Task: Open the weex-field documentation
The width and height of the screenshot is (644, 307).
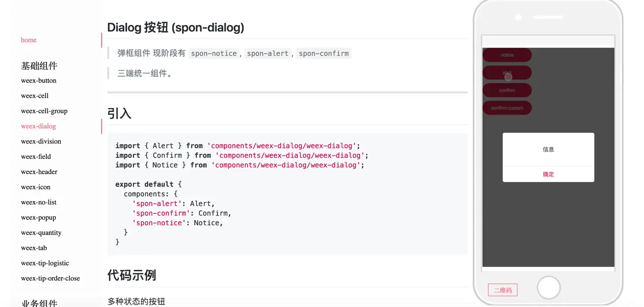Action: [36, 157]
